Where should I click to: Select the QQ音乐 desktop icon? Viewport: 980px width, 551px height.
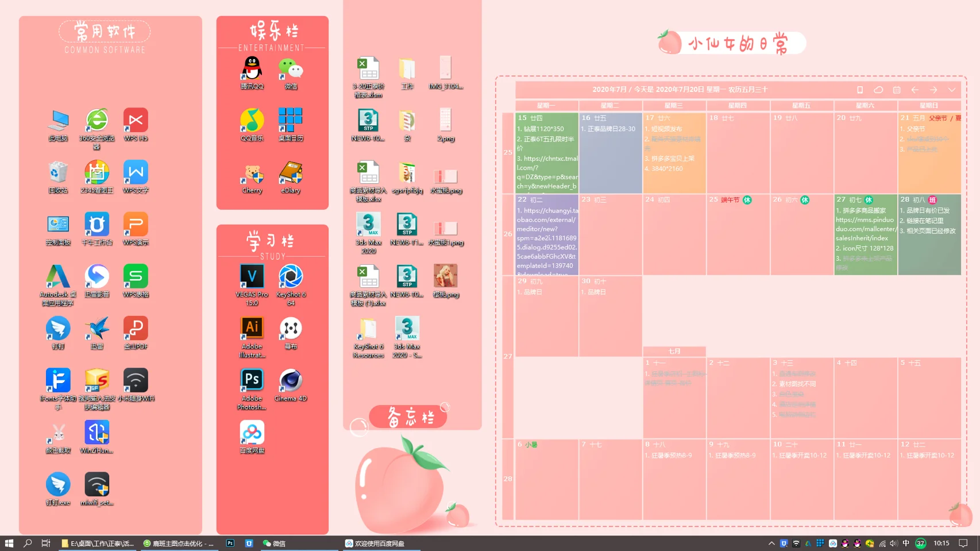click(x=252, y=125)
